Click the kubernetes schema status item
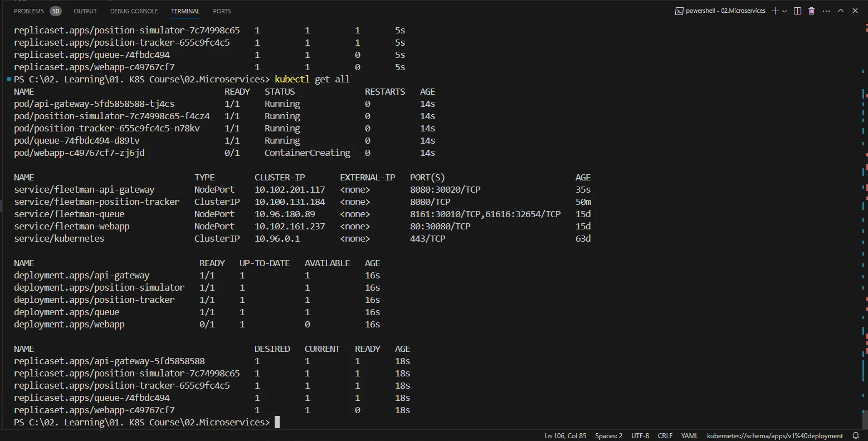Image resolution: width=868 pixels, height=441 pixels. pyautogui.click(x=775, y=436)
